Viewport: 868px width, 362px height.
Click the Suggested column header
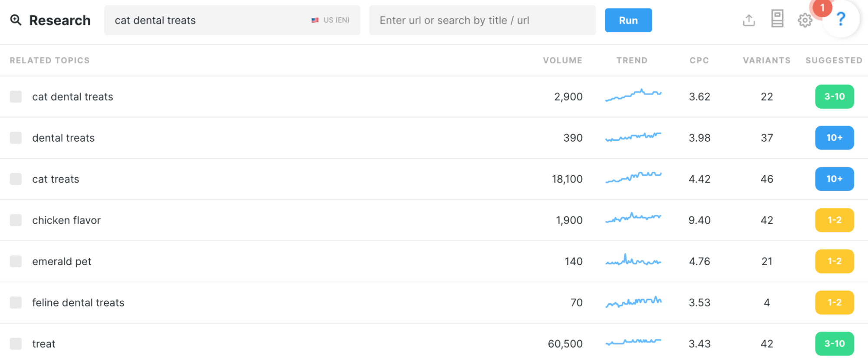[834, 60]
